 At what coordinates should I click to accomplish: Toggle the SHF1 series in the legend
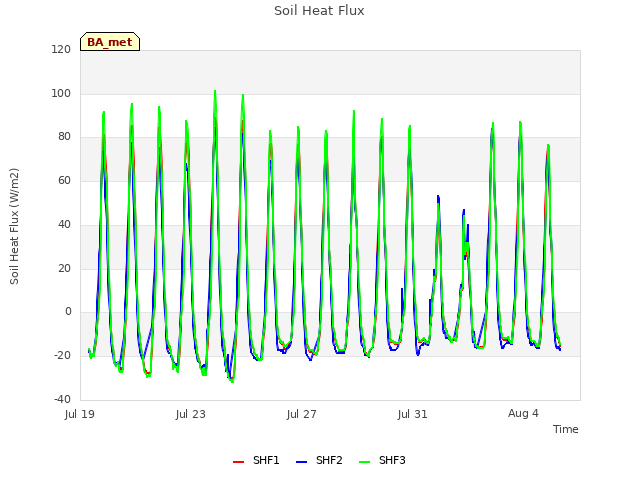pos(256,460)
